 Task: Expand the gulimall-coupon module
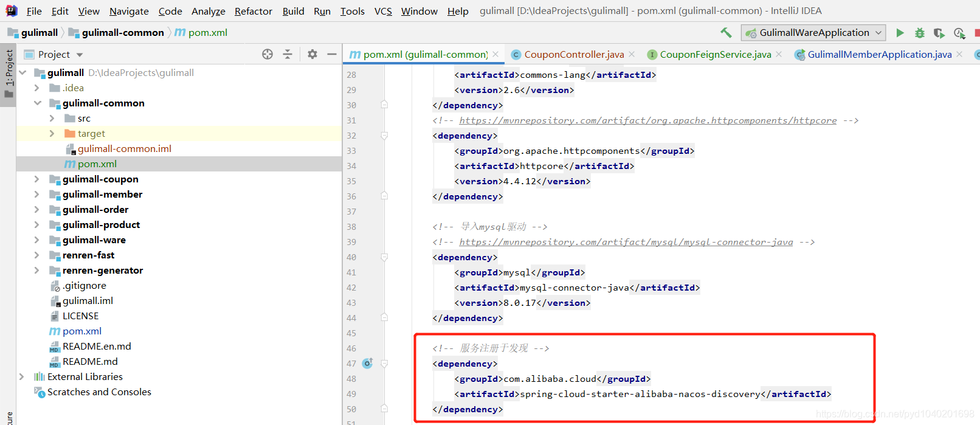tap(37, 179)
